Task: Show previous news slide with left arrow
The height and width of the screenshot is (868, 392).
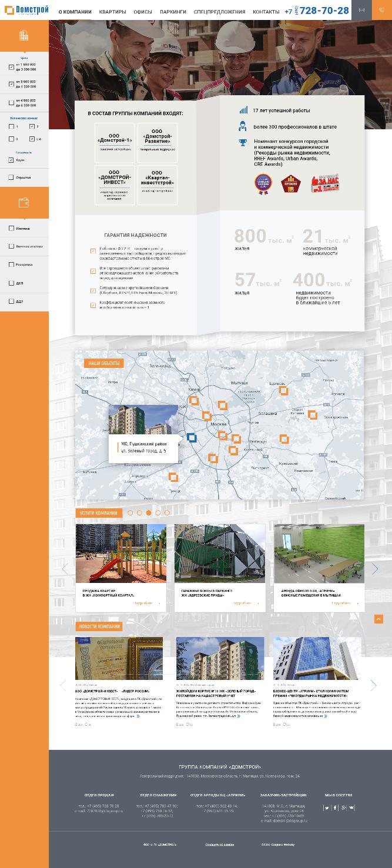Action: pos(63,685)
